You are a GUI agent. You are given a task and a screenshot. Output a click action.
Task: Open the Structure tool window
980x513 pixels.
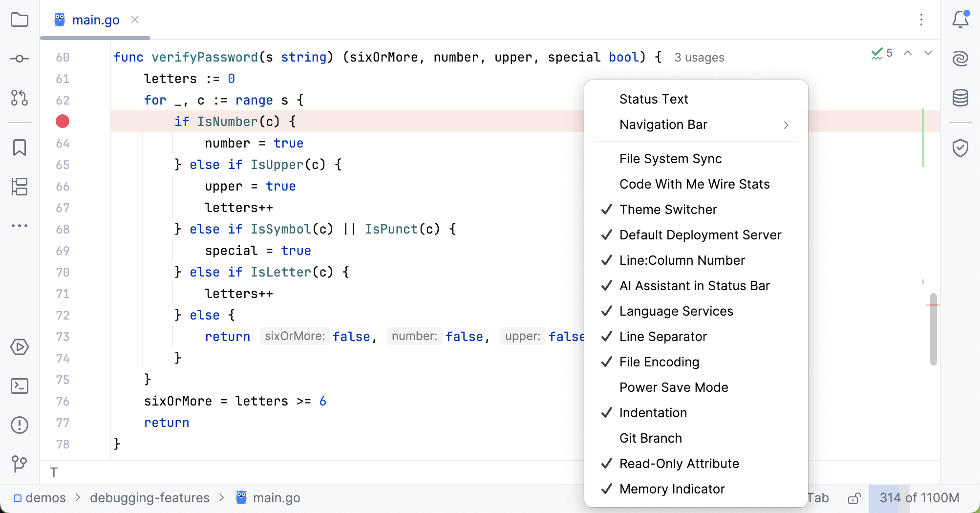click(20, 187)
